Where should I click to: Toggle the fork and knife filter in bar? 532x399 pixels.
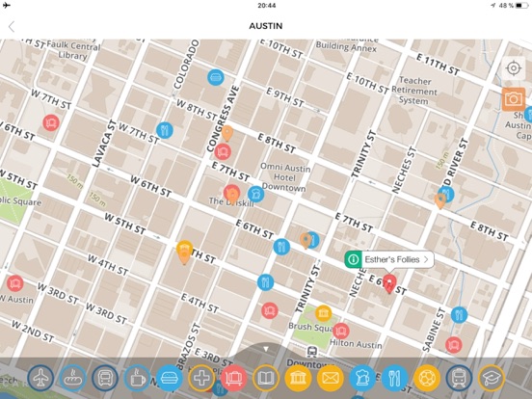click(x=395, y=378)
